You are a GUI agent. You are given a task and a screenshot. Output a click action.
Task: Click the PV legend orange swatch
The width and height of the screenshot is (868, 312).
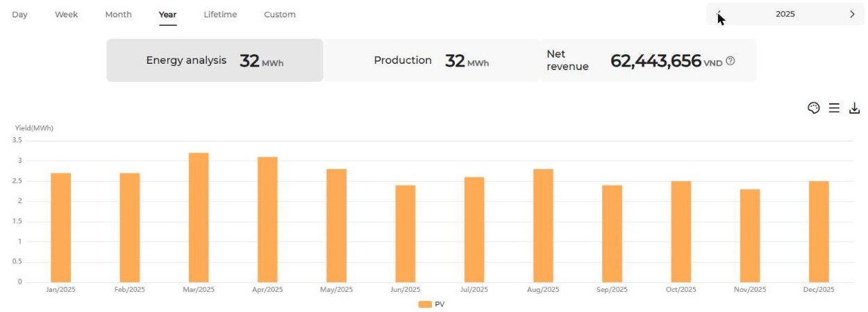coord(425,304)
